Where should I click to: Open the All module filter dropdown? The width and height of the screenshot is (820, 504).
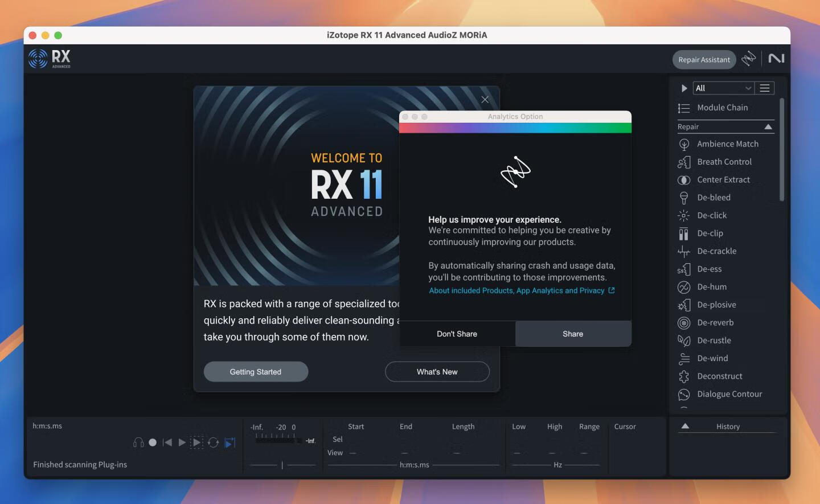[724, 88]
